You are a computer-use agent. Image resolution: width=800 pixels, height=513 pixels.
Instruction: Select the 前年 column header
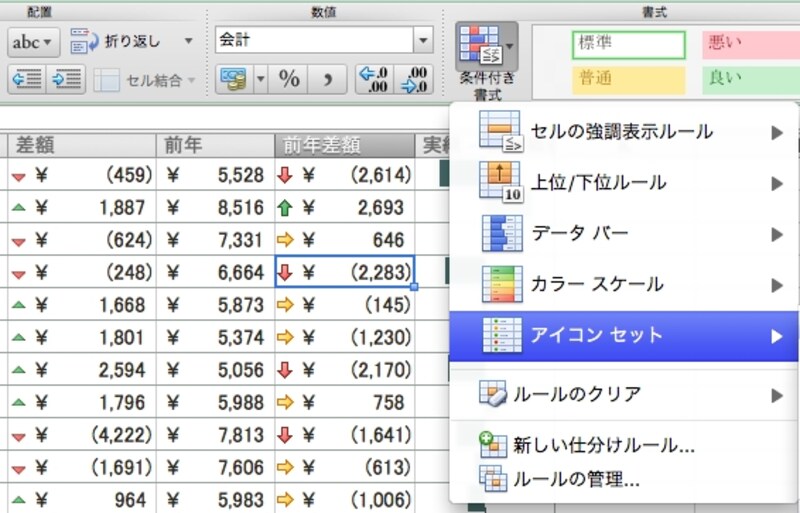pyautogui.click(x=215, y=145)
